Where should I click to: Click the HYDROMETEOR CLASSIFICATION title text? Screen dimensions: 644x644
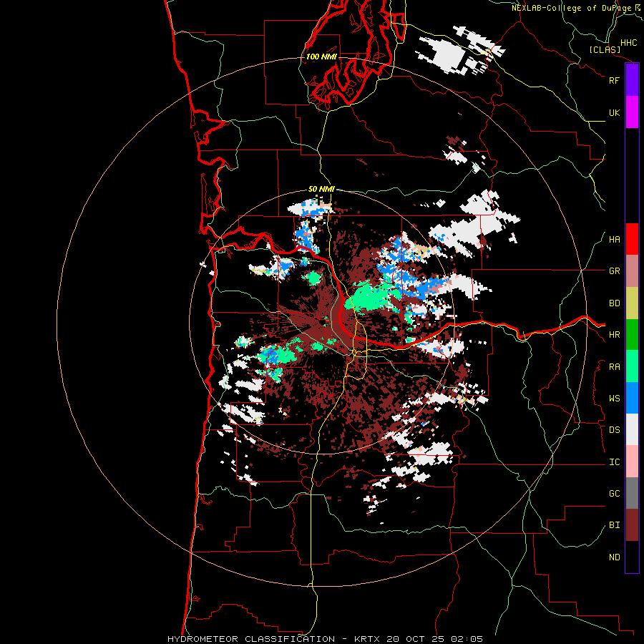tap(251, 639)
